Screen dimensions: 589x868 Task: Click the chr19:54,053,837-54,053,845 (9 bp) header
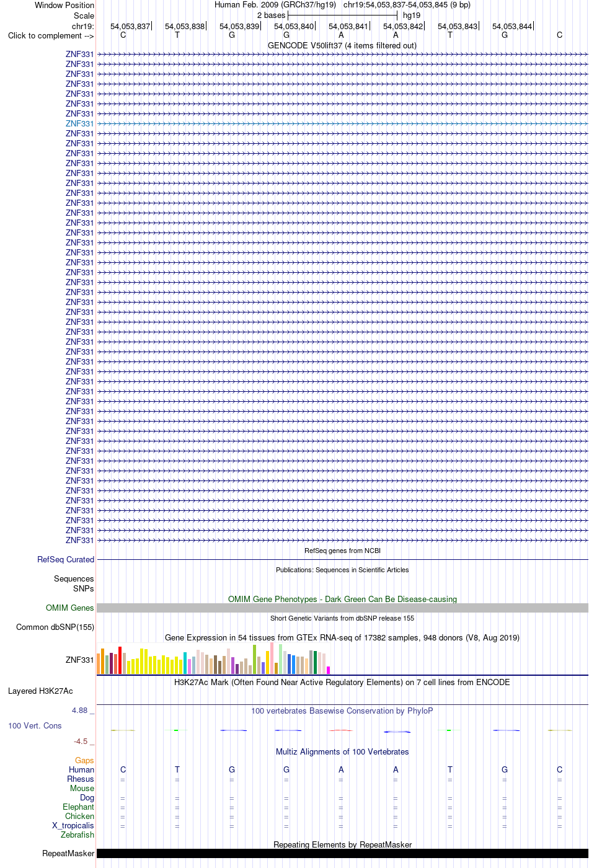pos(407,4)
